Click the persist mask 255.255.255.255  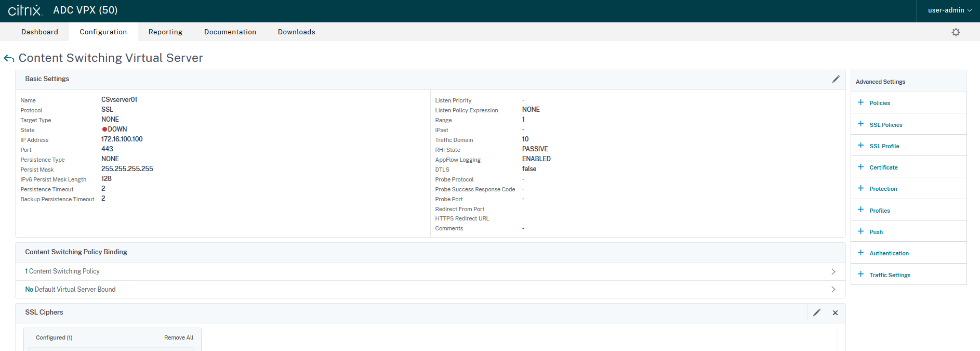[x=127, y=168]
